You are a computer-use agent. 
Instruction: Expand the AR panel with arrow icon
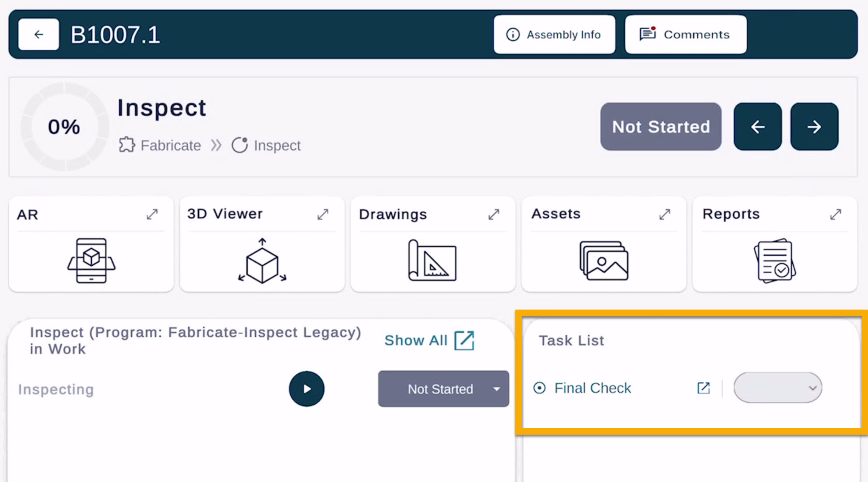click(x=152, y=214)
